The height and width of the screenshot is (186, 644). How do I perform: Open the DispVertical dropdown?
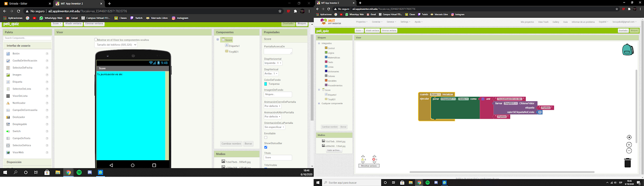pyautogui.click(x=271, y=73)
